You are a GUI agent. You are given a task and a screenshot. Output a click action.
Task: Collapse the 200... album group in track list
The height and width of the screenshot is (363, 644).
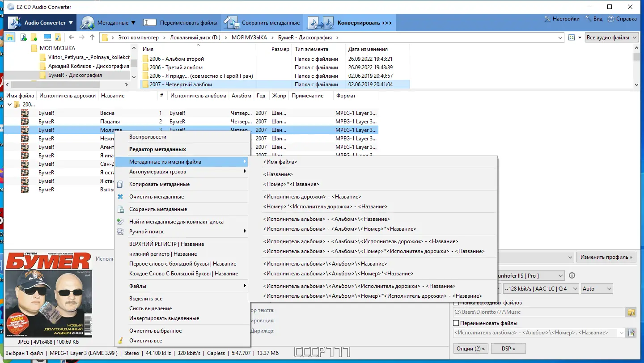[x=10, y=105]
